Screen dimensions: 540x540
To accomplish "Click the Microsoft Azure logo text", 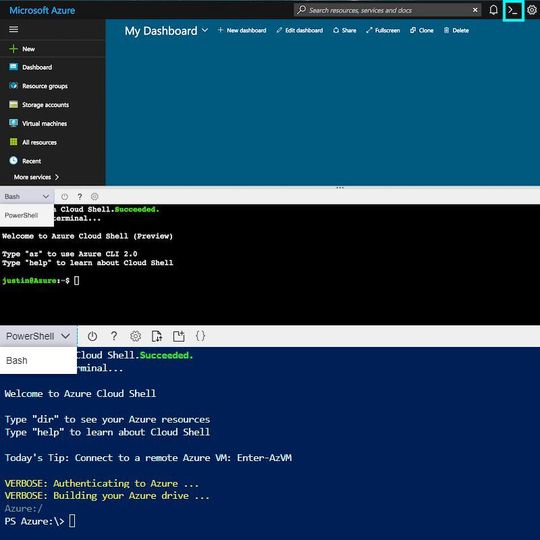I will pyautogui.click(x=42, y=10).
